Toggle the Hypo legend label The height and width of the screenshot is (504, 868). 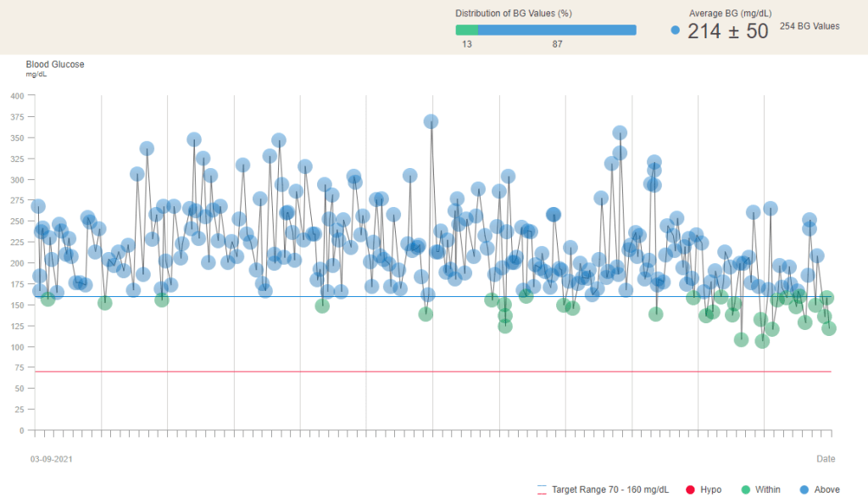coord(711,490)
